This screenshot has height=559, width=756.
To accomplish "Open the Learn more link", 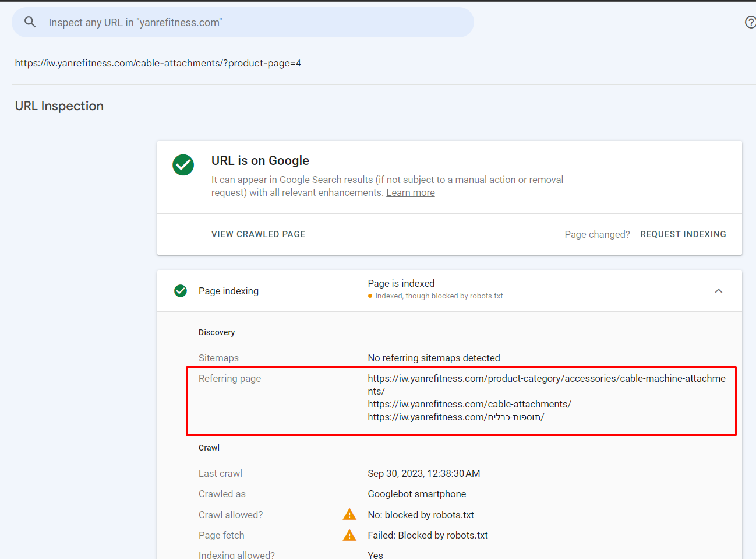I will coord(411,192).
